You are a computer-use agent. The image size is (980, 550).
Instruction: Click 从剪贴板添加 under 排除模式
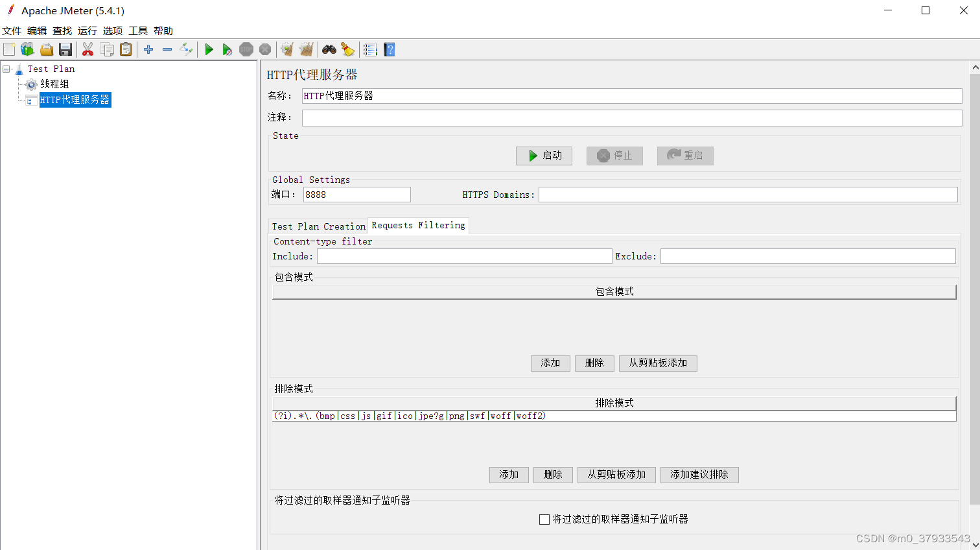pyautogui.click(x=616, y=475)
